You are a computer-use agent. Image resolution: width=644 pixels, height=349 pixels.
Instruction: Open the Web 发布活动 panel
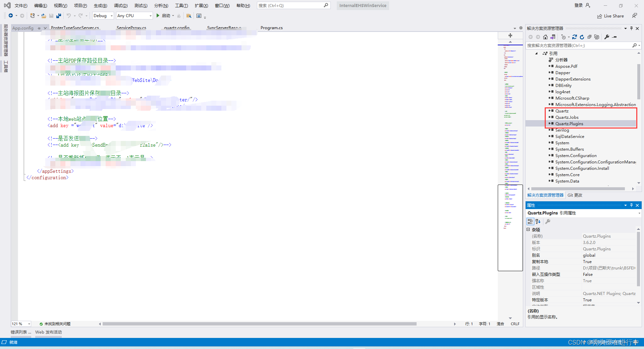(x=49, y=332)
